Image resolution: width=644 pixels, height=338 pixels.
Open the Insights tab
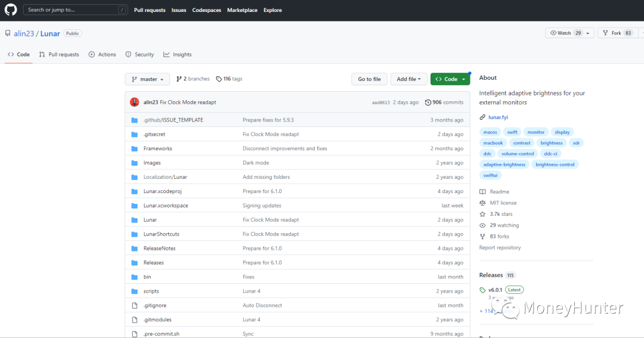(178, 54)
